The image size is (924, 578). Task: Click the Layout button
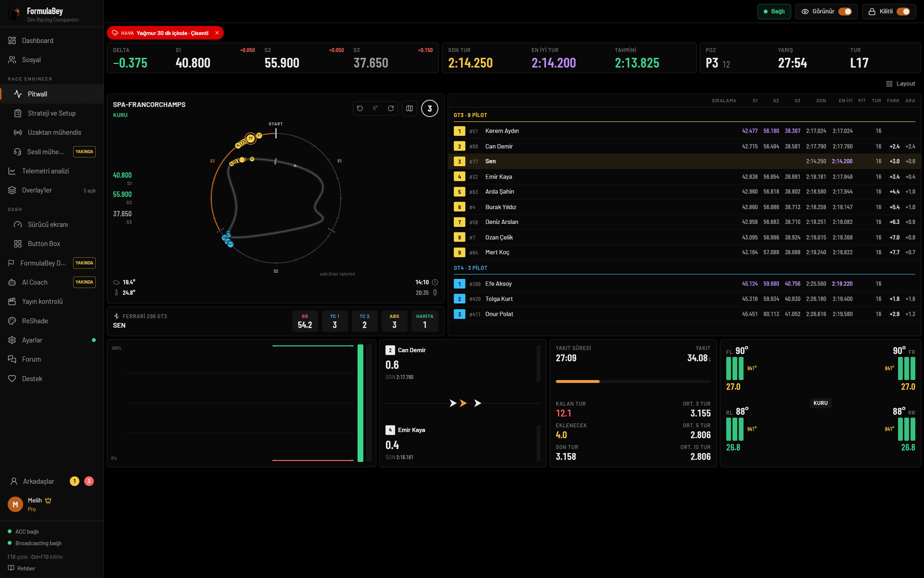click(901, 84)
